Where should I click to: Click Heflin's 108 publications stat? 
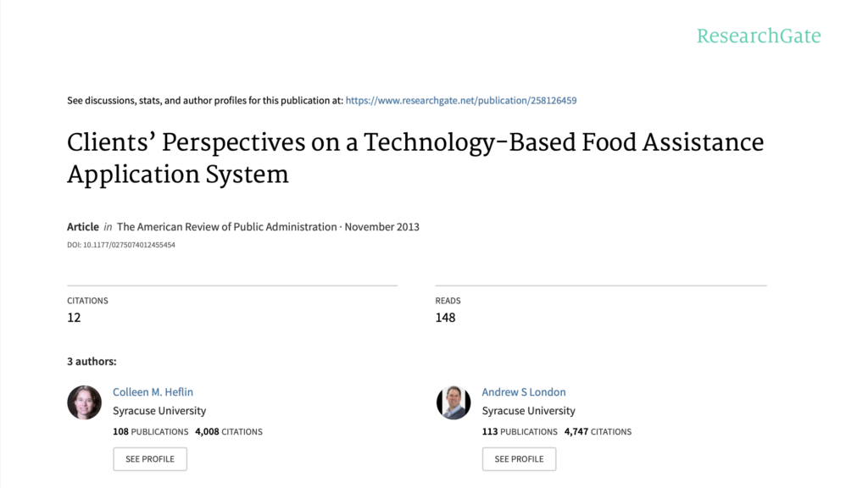150,431
